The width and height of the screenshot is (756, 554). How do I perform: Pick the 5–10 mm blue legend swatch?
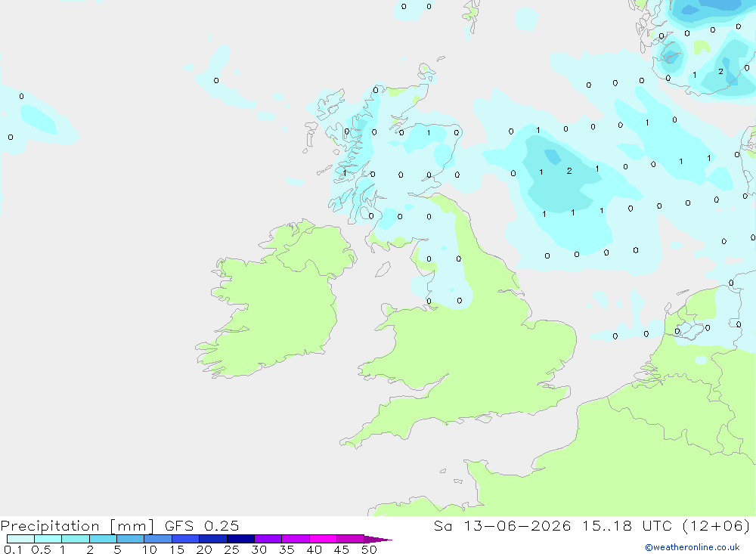point(130,539)
